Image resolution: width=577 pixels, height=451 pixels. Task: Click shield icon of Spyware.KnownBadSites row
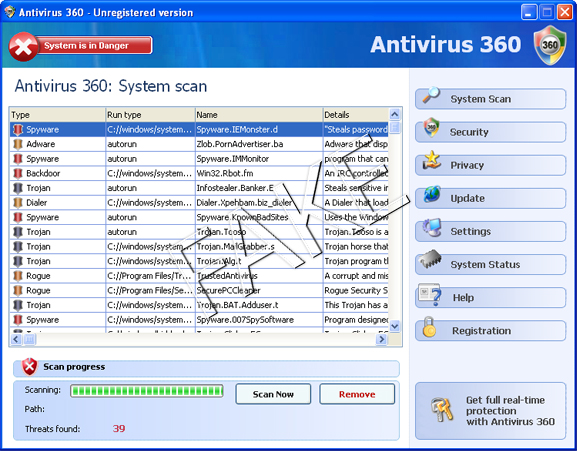18,217
